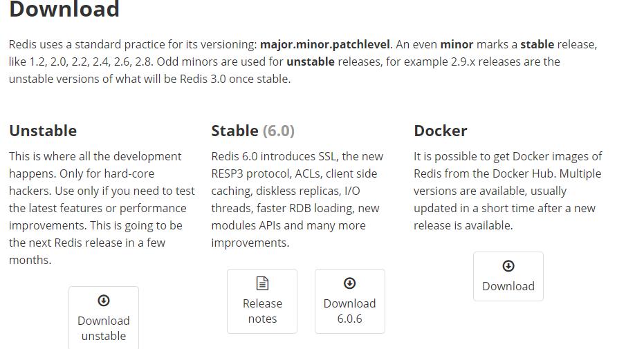Open the Release notes text label
The width and height of the screenshot is (644, 349).
262,311
